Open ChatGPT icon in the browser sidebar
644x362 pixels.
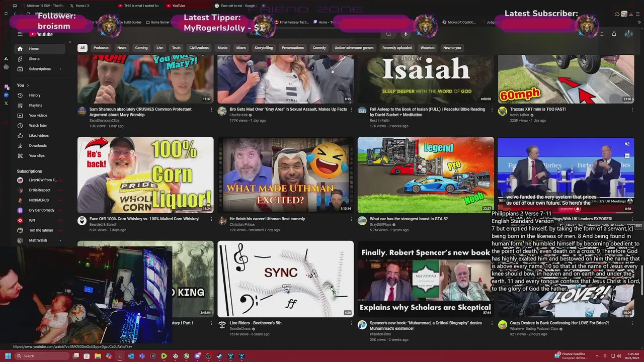(x=6, y=67)
